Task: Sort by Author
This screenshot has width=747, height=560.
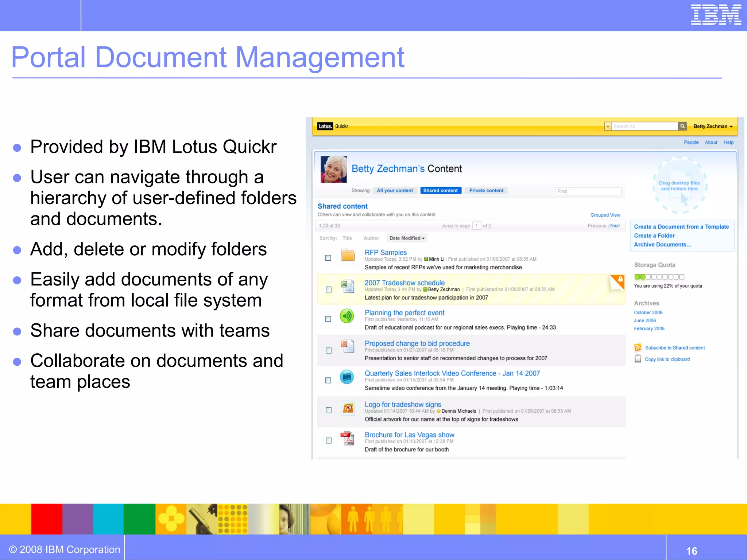Action: [371, 238]
